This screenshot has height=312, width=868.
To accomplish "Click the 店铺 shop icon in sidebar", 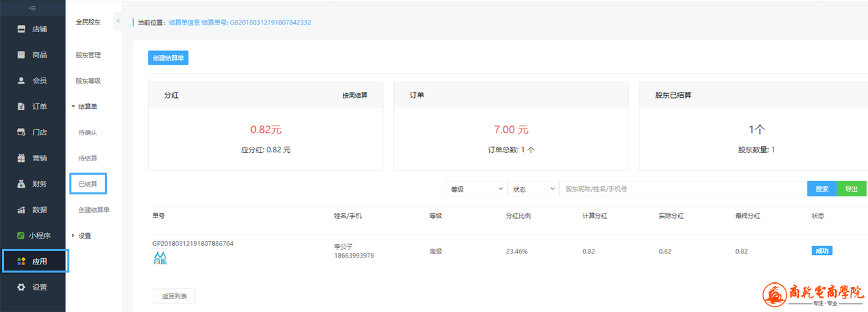I will point(21,29).
